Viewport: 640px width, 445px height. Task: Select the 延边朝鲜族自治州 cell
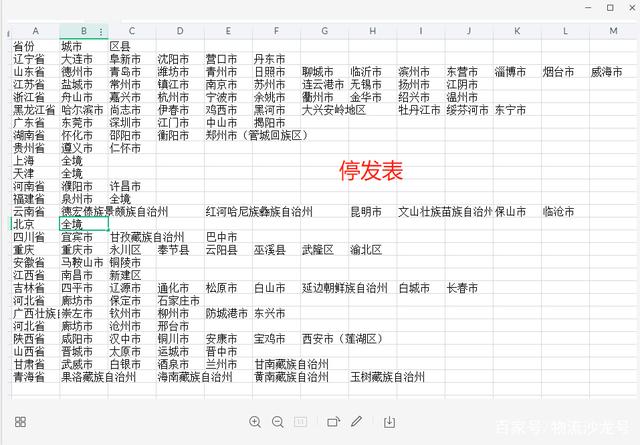344,288
